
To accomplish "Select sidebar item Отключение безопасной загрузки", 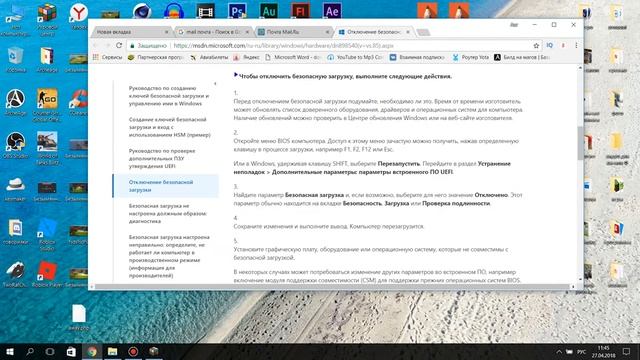I will 166,186.
